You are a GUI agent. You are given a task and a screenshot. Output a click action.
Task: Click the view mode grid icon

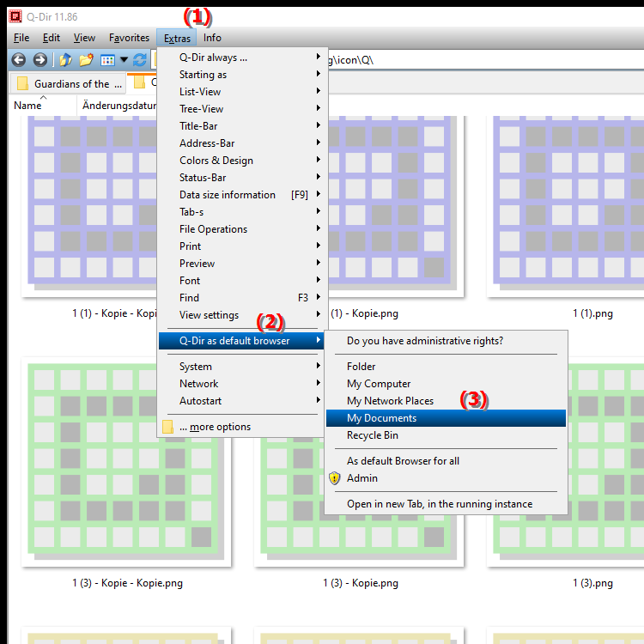(107, 60)
